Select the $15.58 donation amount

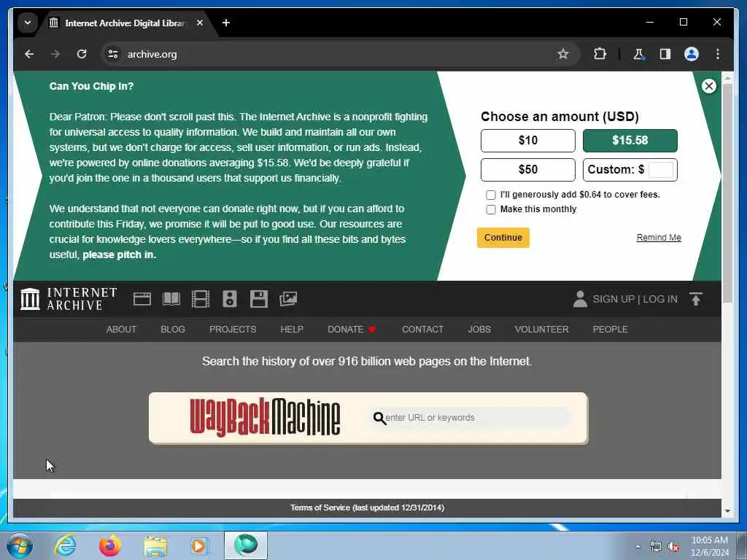tap(630, 141)
